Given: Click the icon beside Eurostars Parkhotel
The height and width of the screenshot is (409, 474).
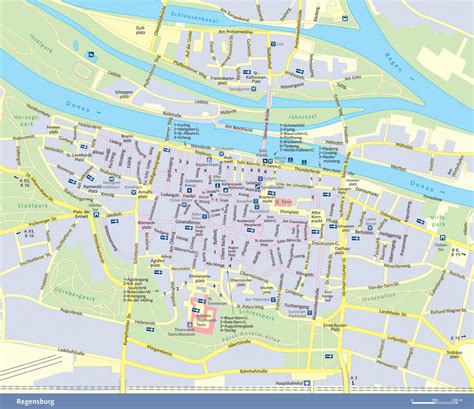Looking at the screenshot, I should (309, 312).
